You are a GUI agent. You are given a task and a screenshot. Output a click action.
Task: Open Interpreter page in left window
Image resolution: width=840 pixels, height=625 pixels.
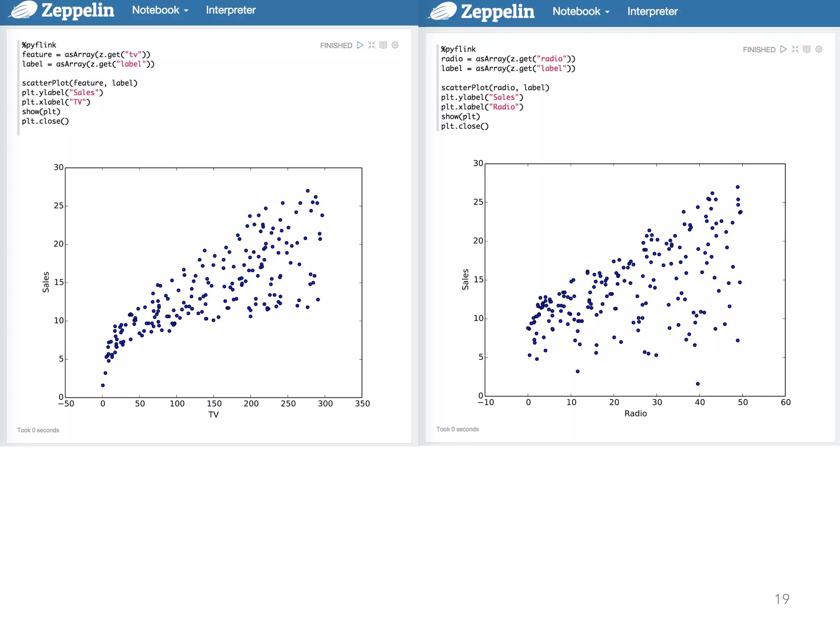[x=231, y=10]
